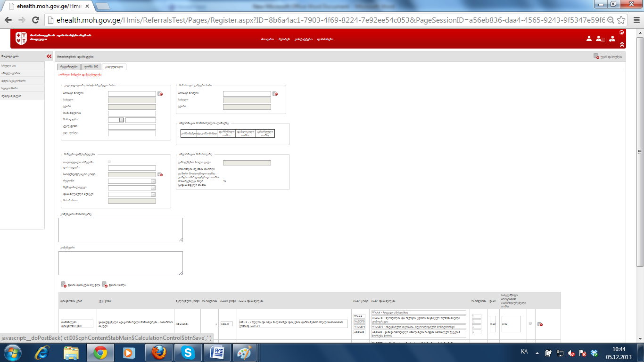Screen dimensions: 644x362
Task: Collapse the red header with double chevron
Action: click(x=622, y=44)
